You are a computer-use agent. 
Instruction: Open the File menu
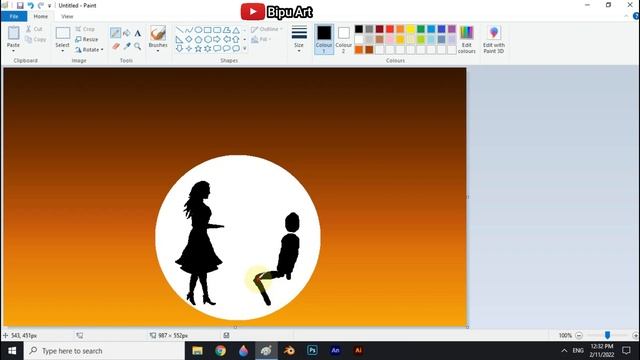coord(14,16)
